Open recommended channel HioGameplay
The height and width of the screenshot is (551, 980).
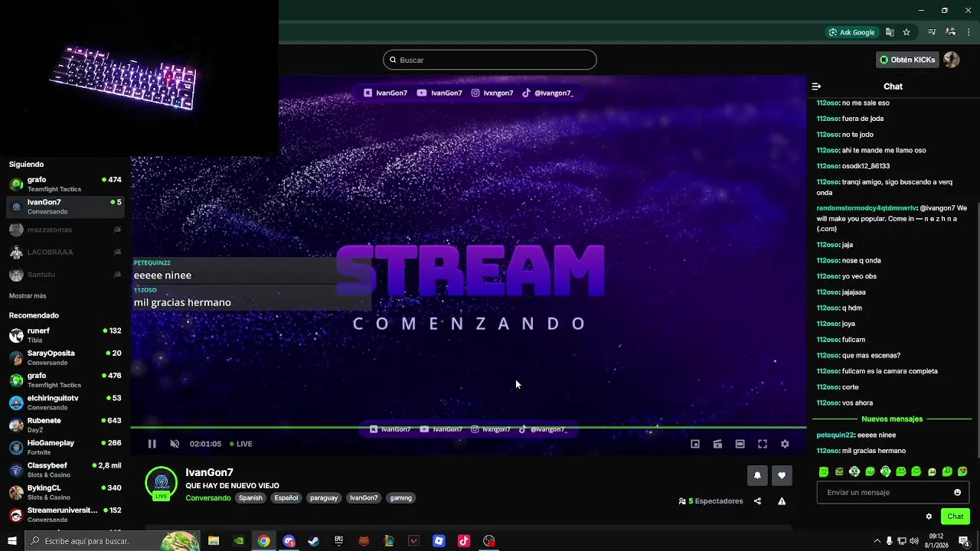pos(65,448)
